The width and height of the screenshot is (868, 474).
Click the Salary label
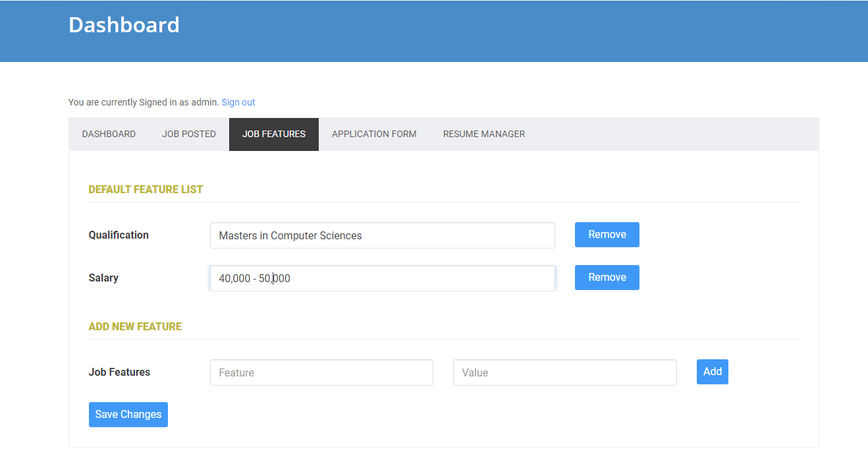[103, 278]
